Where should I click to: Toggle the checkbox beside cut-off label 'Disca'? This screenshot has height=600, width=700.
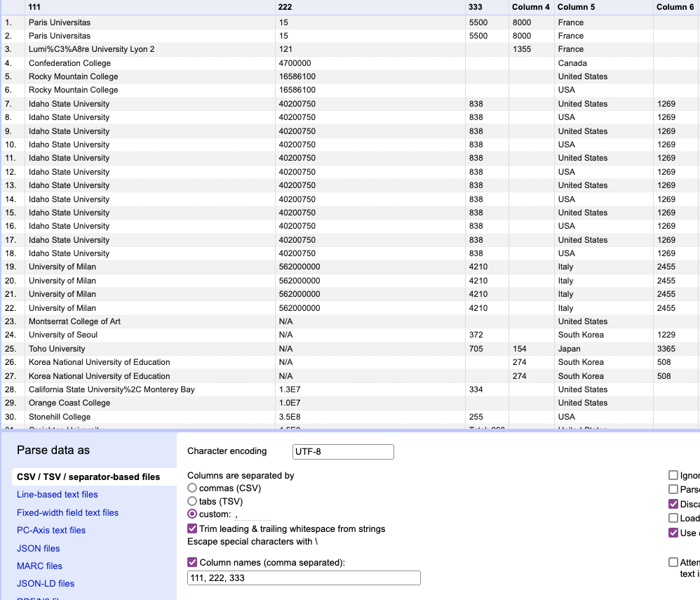[673, 504]
